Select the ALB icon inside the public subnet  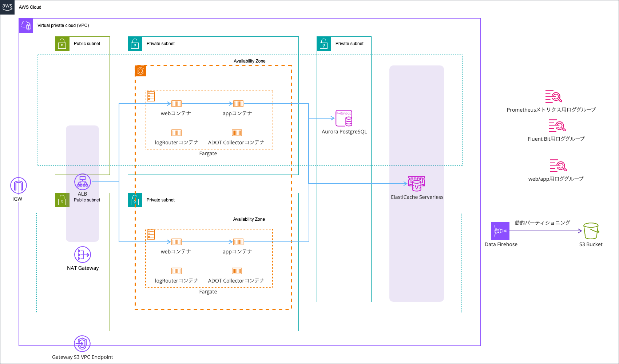(x=82, y=182)
